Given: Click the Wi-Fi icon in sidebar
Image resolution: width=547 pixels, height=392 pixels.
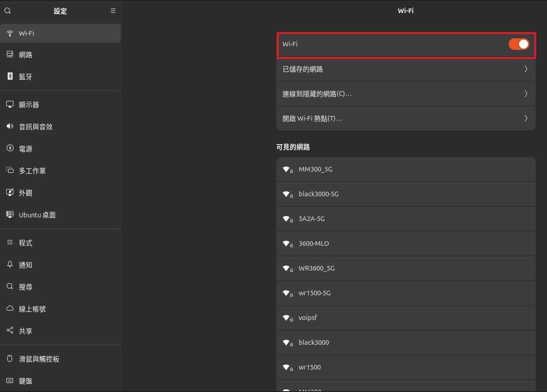Looking at the screenshot, I should (10, 33).
